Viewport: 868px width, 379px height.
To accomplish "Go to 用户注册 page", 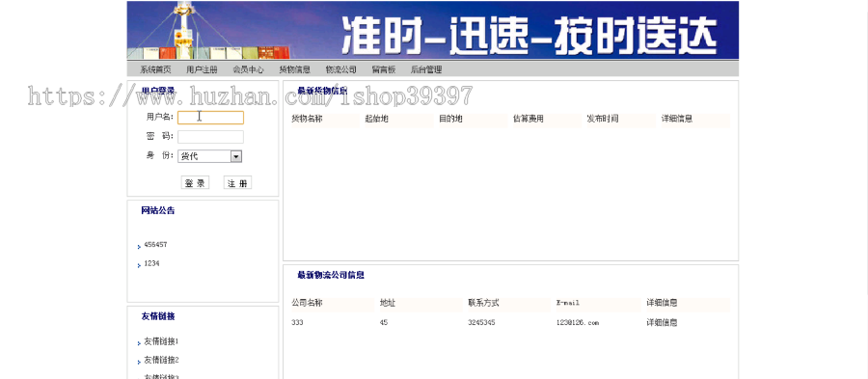I will (203, 69).
